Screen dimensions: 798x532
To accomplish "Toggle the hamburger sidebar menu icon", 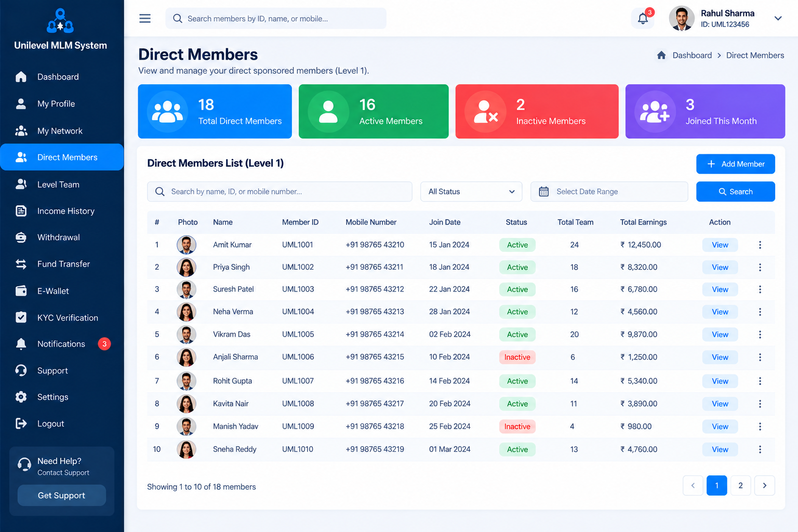I will (145, 19).
